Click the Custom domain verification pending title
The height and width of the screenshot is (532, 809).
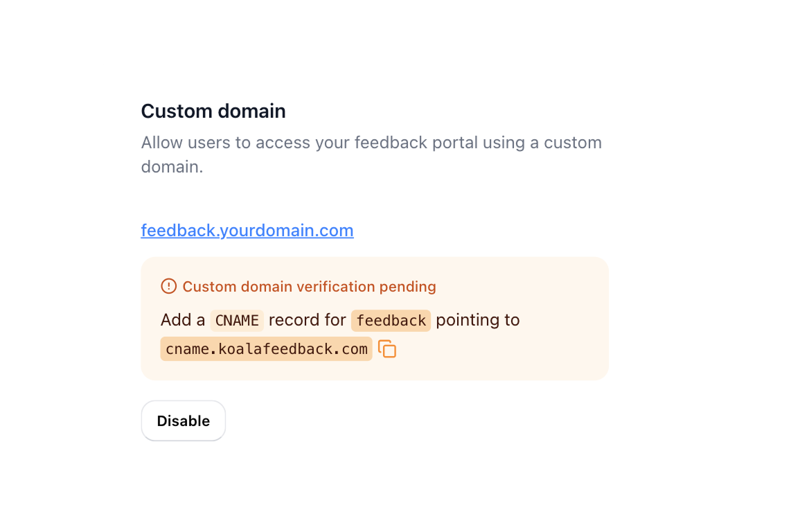(x=309, y=286)
